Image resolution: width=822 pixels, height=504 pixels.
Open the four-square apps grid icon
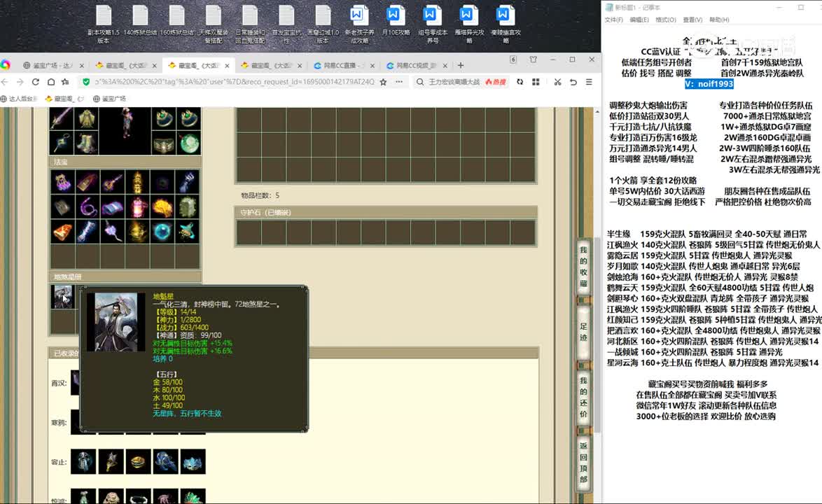536,82
